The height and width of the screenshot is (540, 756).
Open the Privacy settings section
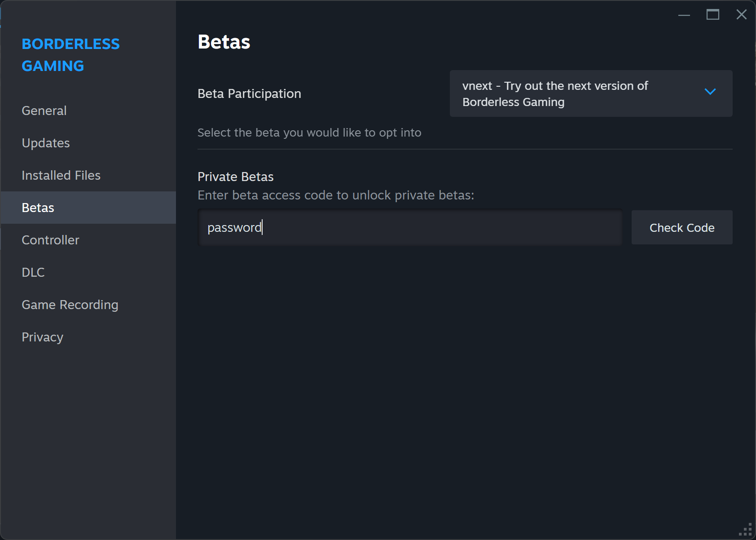(88, 337)
